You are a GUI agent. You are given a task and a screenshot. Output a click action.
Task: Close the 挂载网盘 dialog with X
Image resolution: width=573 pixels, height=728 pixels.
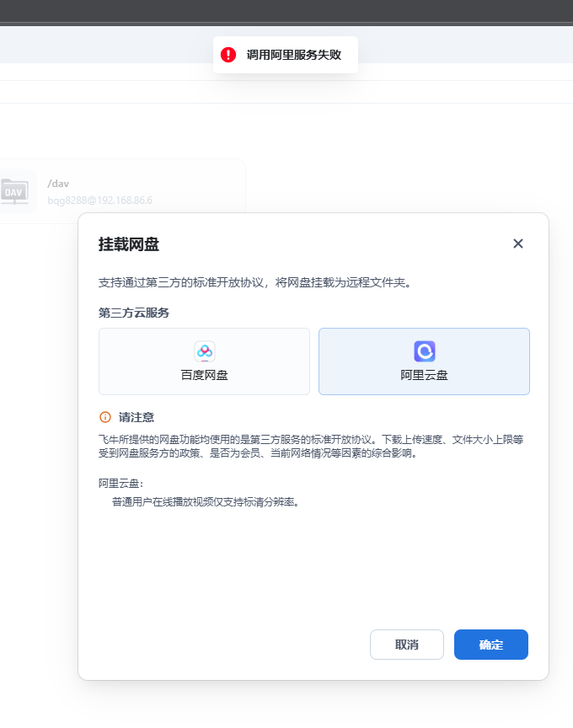pyautogui.click(x=517, y=244)
